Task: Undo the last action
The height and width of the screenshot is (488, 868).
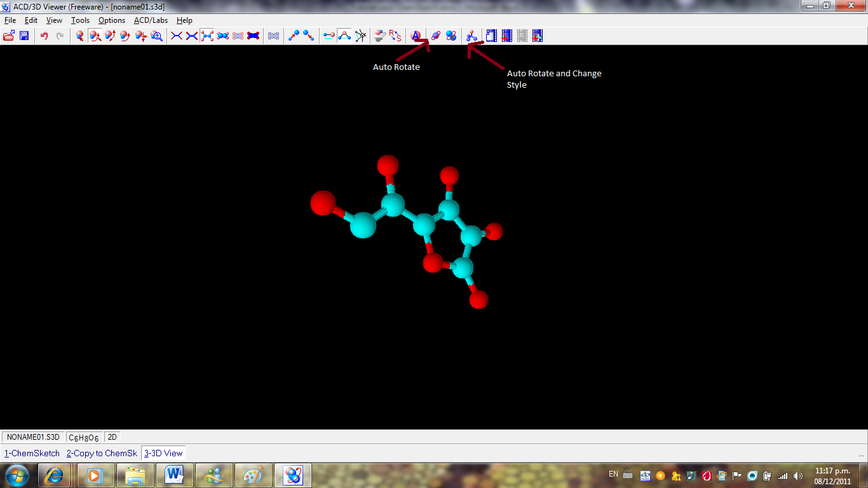Action: [43, 36]
